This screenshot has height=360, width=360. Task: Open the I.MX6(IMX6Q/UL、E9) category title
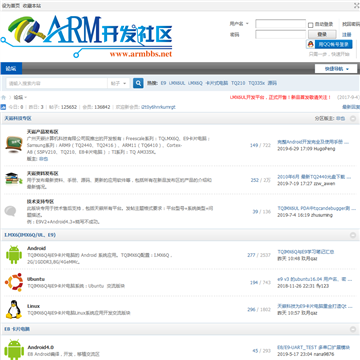pyautogui.click(x=30, y=235)
